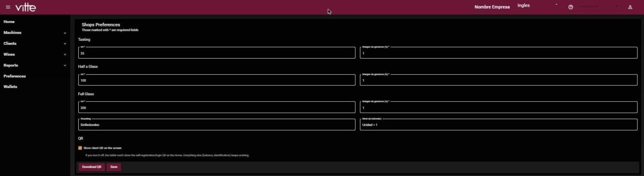This screenshot has height=176, width=644.
Task: Open the faded dropdown next to help icon
Action: pyautogui.click(x=599, y=7)
